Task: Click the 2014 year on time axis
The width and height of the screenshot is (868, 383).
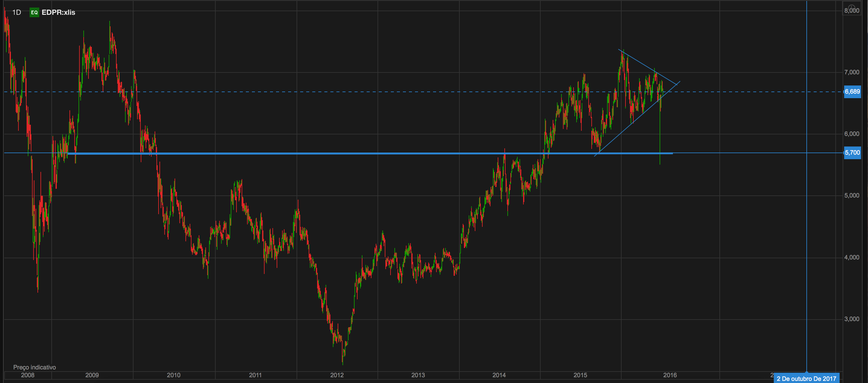Action: (x=499, y=375)
